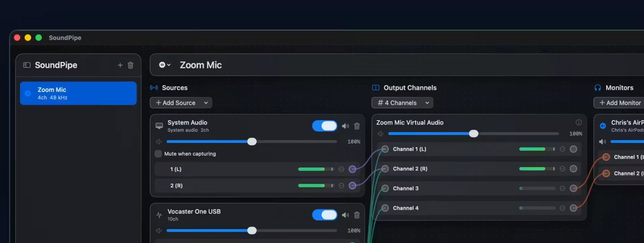Toggle the System Audio source switch
644x243 pixels.
click(x=325, y=126)
